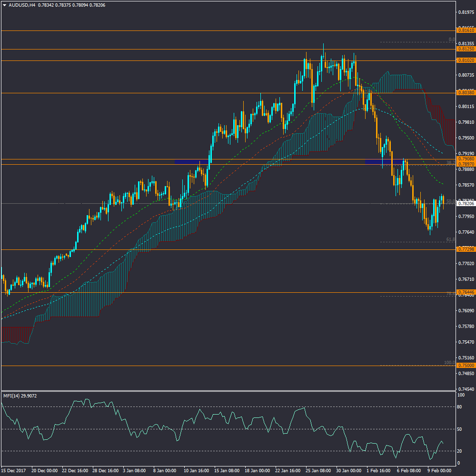Click the white current price tag 0.78206

click(465, 204)
